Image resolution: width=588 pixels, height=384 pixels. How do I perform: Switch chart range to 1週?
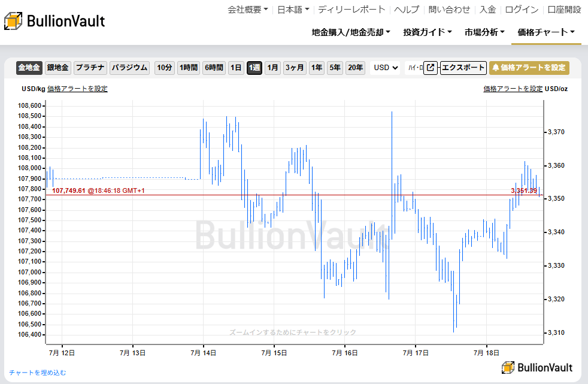click(254, 68)
